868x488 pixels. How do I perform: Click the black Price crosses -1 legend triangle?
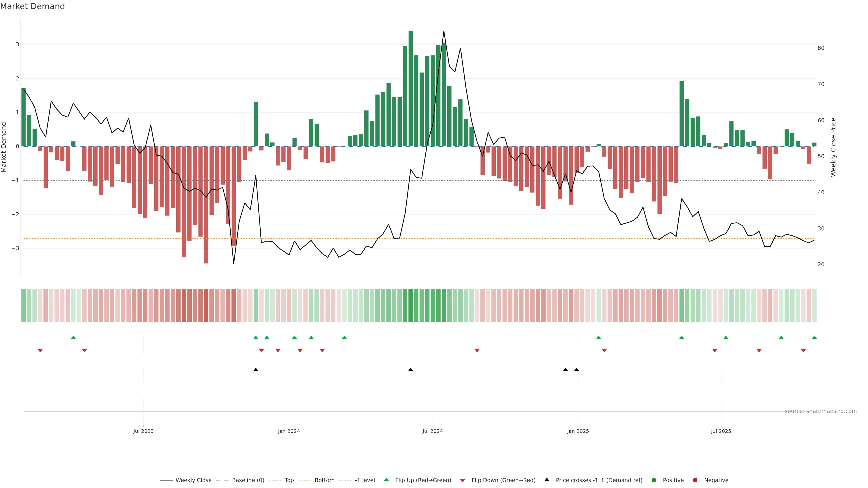click(547, 480)
